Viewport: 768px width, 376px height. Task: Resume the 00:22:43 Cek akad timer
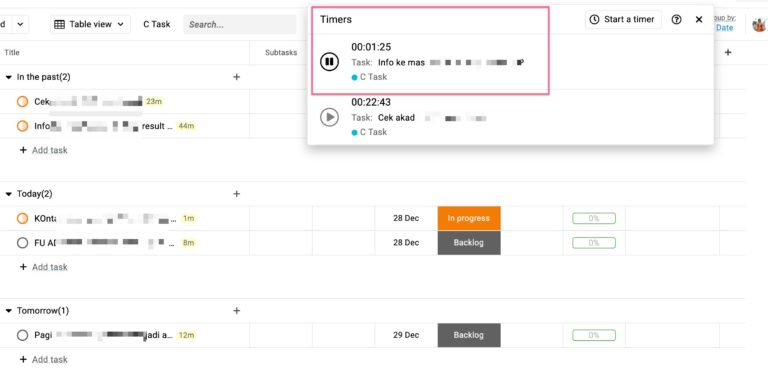click(x=329, y=117)
